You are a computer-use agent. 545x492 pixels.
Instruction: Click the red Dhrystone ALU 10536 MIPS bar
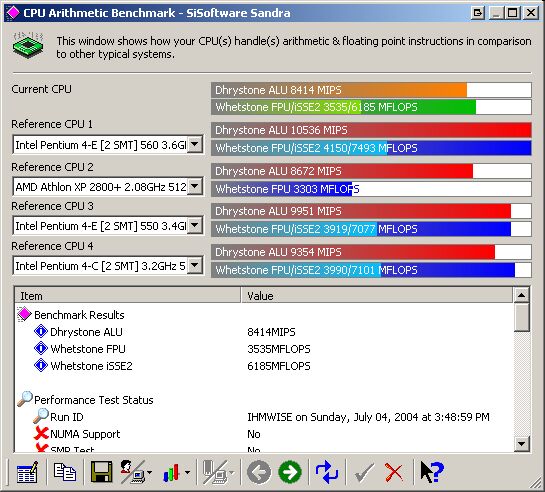click(x=371, y=130)
